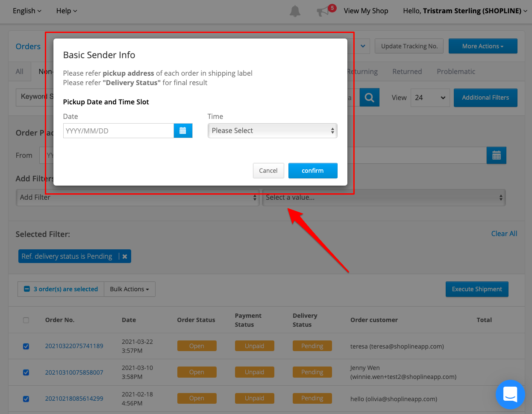Image resolution: width=532 pixels, height=414 pixels.
Task: Click the magnifier search button
Action: (370, 98)
